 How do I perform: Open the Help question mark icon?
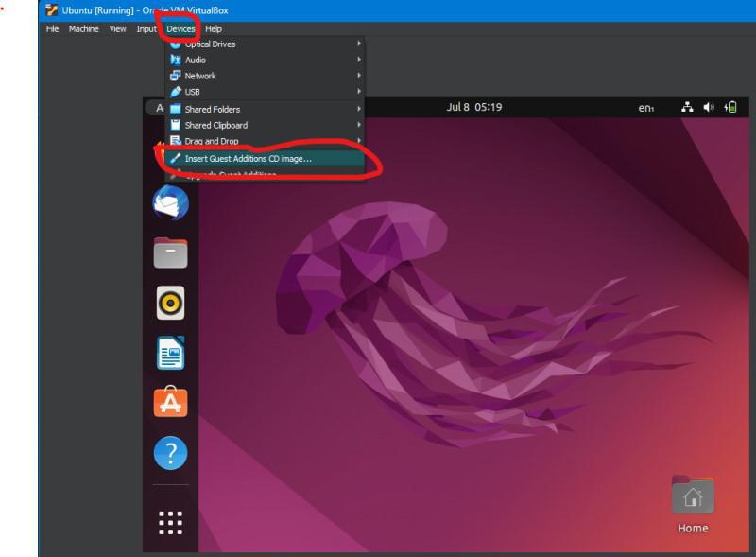click(x=170, y=453)
